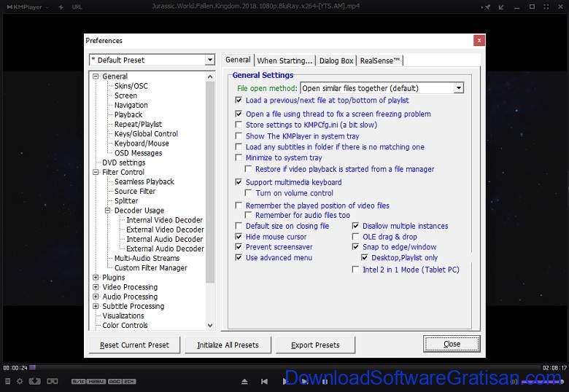The width and height of the screenshot is (569, 392).
Task: Click the video seek bar position handle
Action: [33, 367]
